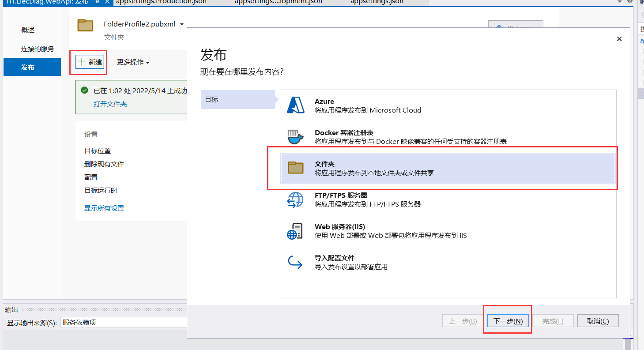Viewport: 644px width, 350px height.
Task: Click the 设置 section heading
Action: tap(91, 134)
